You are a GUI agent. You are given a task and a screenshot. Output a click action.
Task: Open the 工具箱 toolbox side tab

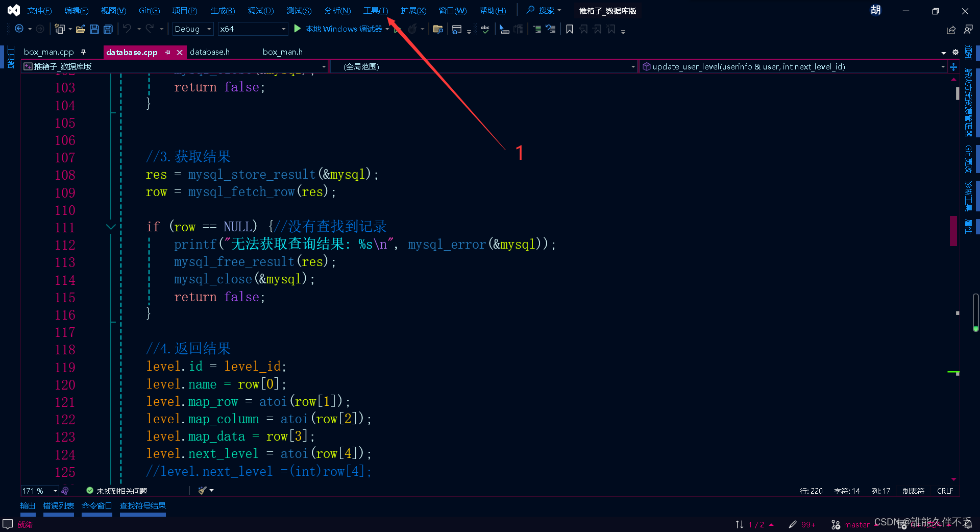pyautogui.click(x=10, y=57)
